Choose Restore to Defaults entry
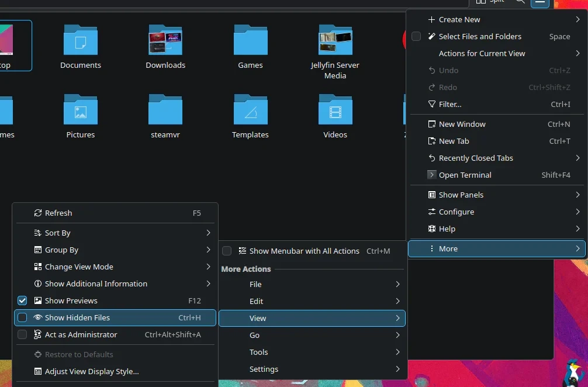This screenshot has height=387, width=588. point(115,354)
